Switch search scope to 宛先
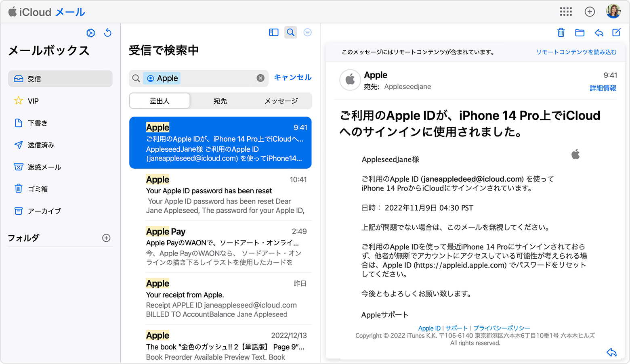Image resolution: width=630 pixels, height=364 pixels. [x=220, y=101]
